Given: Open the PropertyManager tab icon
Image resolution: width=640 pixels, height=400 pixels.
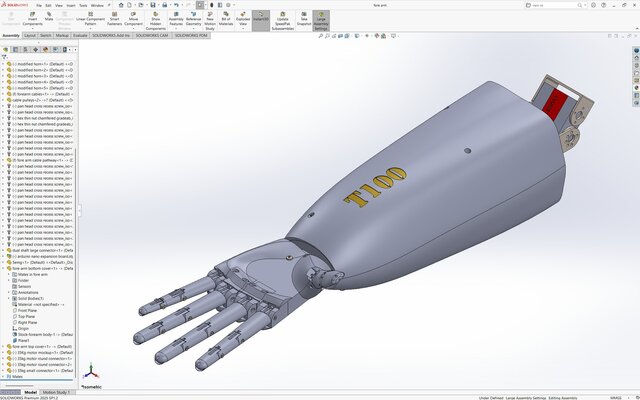Looking at the screenshot, I should click(16, 49).
